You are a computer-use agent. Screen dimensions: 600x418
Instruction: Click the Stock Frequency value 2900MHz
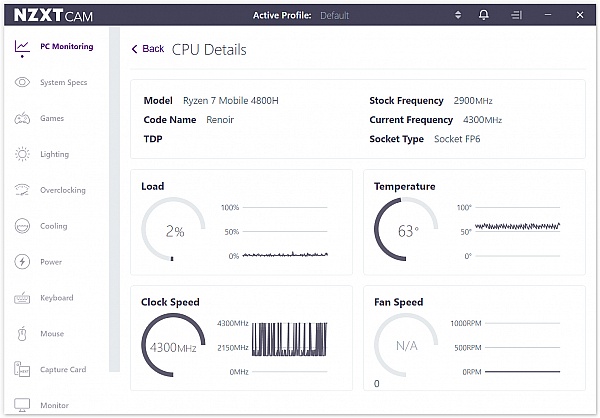[x=473, y=101]
